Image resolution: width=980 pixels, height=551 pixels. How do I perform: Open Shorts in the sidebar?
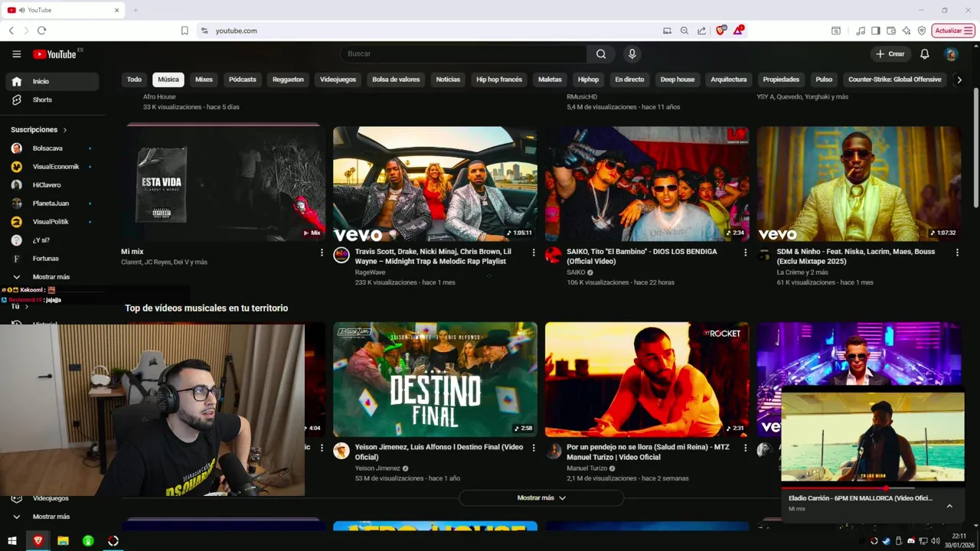point(52,99)
